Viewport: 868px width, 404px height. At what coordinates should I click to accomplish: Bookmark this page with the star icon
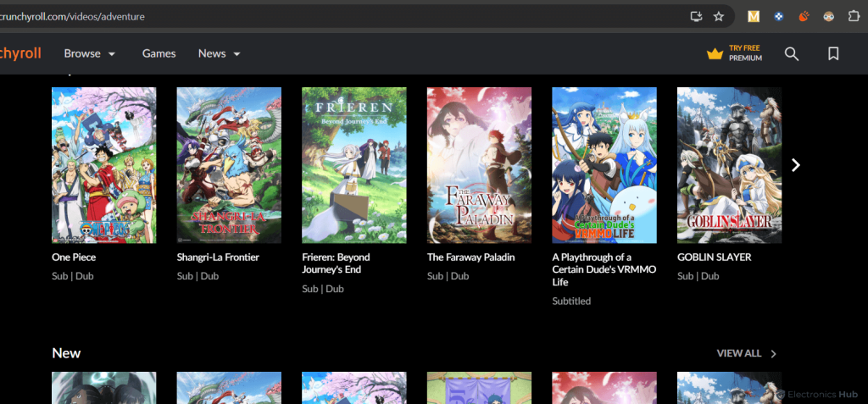(x=719, y=16)
